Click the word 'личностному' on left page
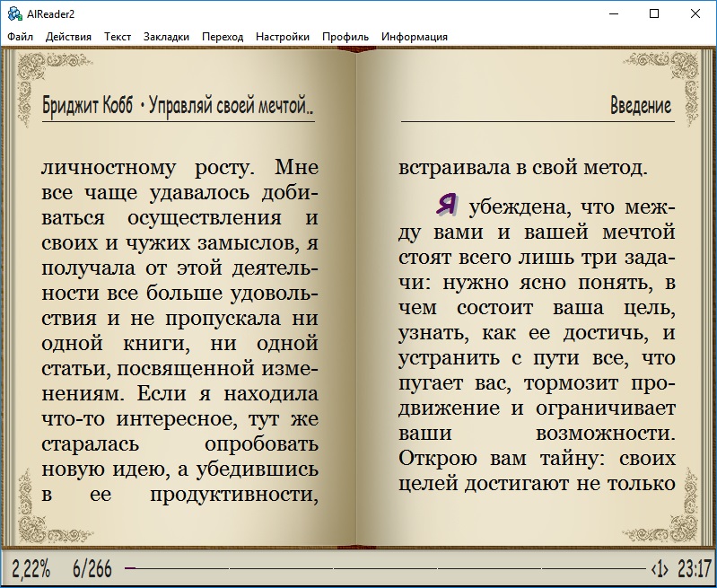Screen dimensions: 717x588 (109, 168)
